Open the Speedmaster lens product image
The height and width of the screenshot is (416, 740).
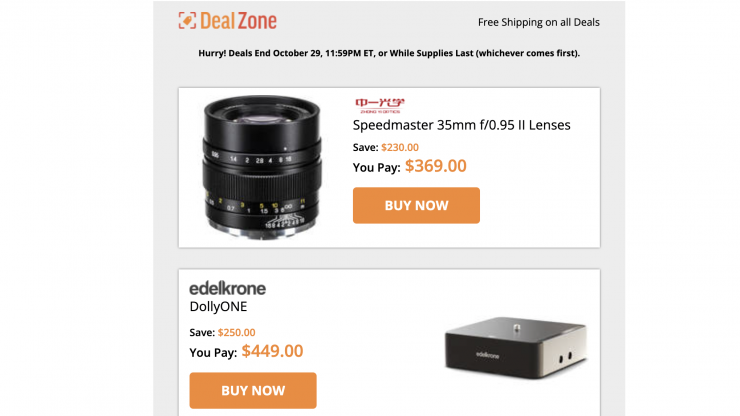tap(264, 165)
